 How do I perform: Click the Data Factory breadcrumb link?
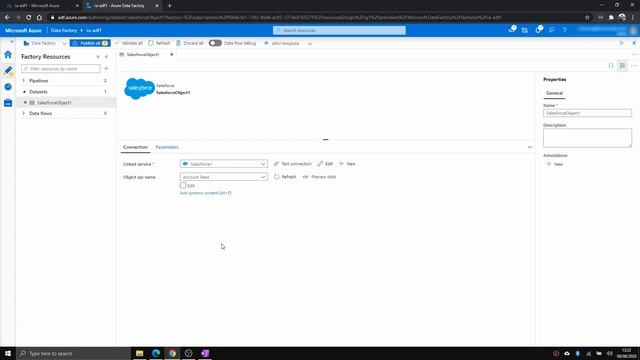(x=64, y=31)
